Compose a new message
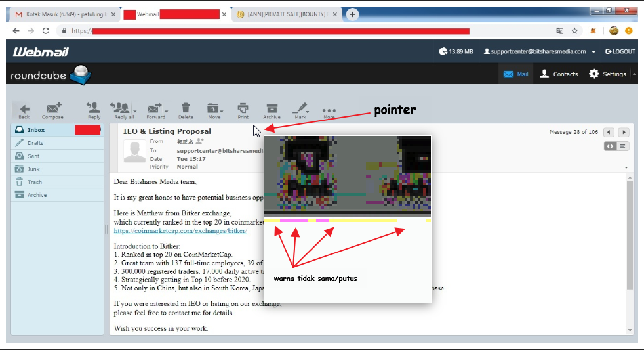Screen dimensions: 644x350 (52, 111)
